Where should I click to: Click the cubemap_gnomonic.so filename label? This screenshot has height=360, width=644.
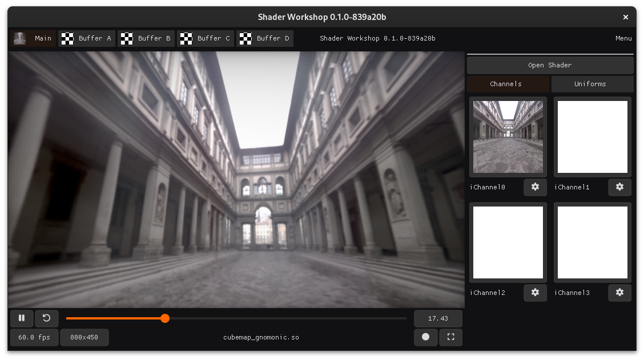261,337
